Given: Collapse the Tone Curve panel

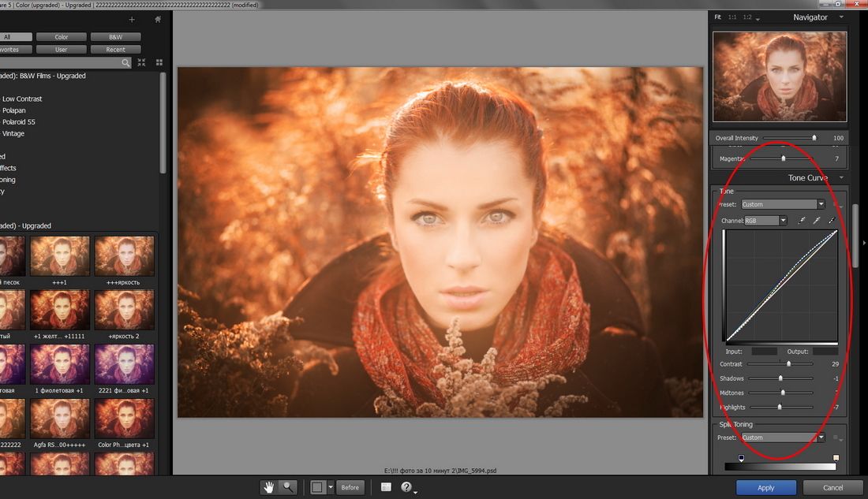Looking at the screenshot, I should coord(841,178).
